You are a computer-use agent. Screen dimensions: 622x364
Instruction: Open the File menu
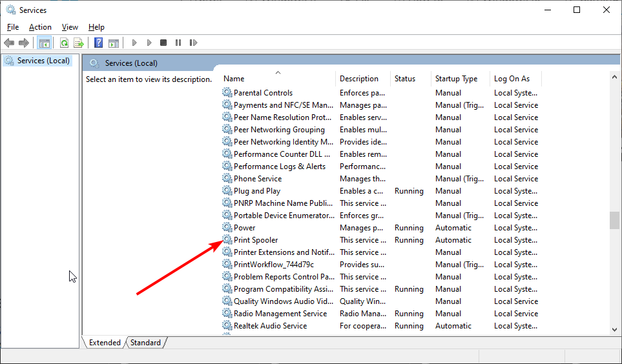[13, 27]
